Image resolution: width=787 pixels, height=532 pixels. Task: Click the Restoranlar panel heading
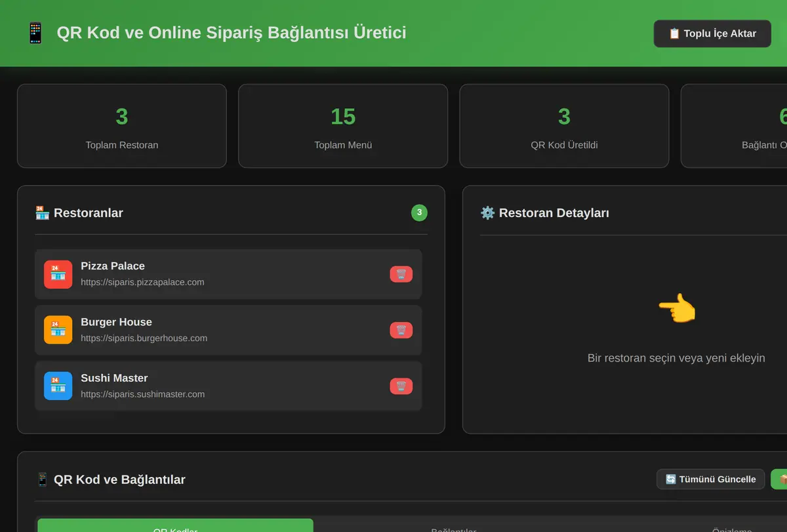(88, 213)
